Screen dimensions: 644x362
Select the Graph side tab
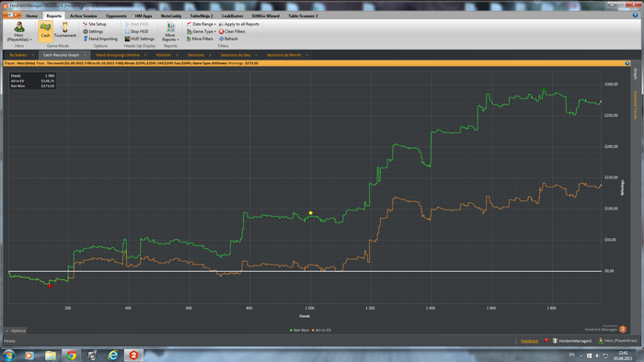tap(635, 74)
